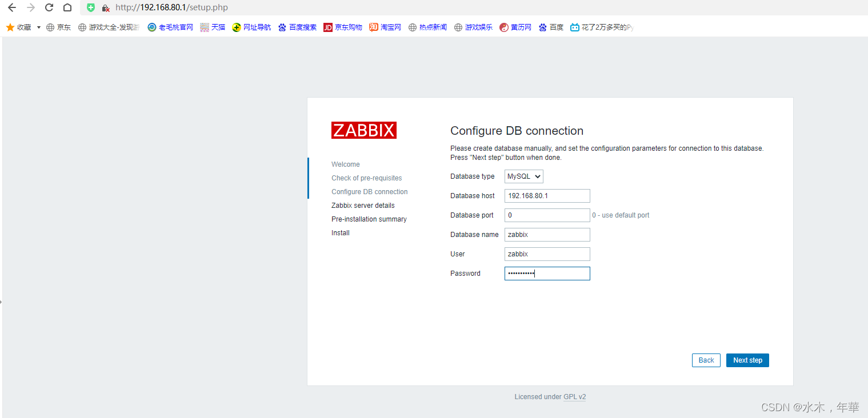Open the 百度搜索 bookmark

297,27
